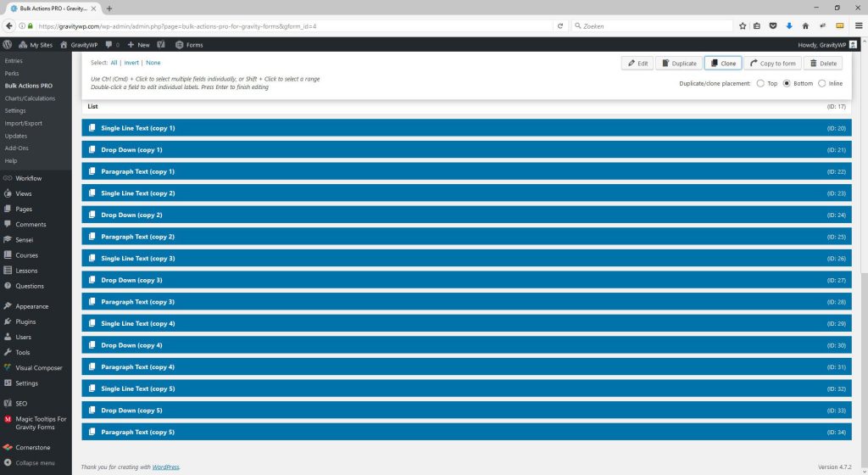Click copy icon on Paragraph Text (copy 2)
868x475 pixels.
click(92, 237)
